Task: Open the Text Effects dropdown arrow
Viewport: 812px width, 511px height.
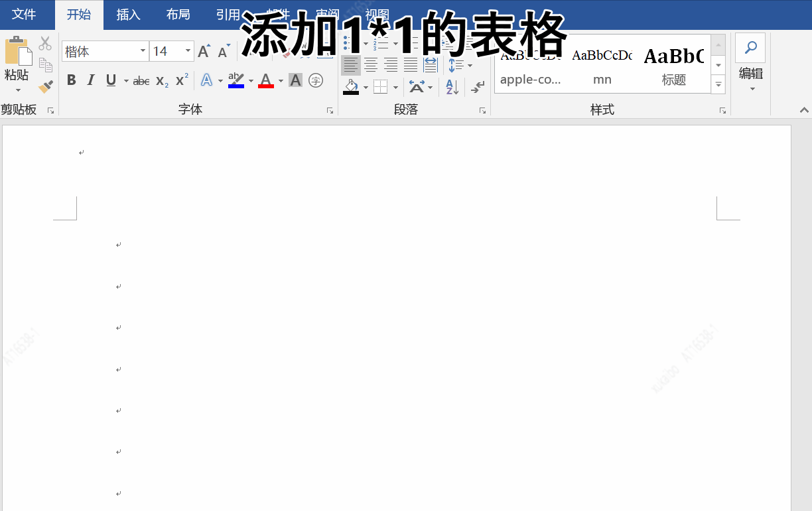Action: [221, 81]
